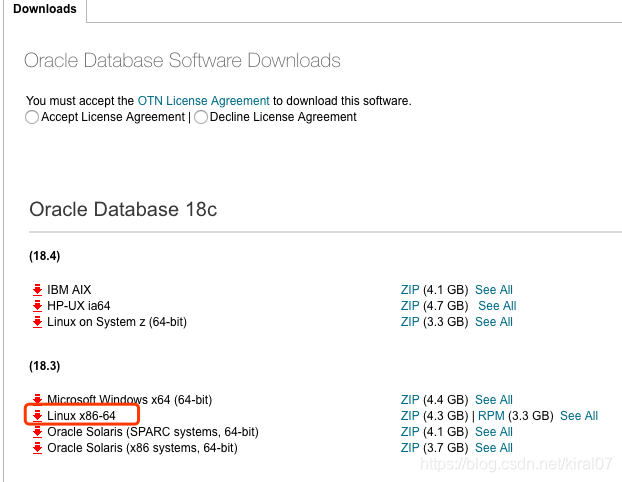Click the Oracle Database Software Downloads heading
Viewport: 622px width, 482px height.
point(182,61)
